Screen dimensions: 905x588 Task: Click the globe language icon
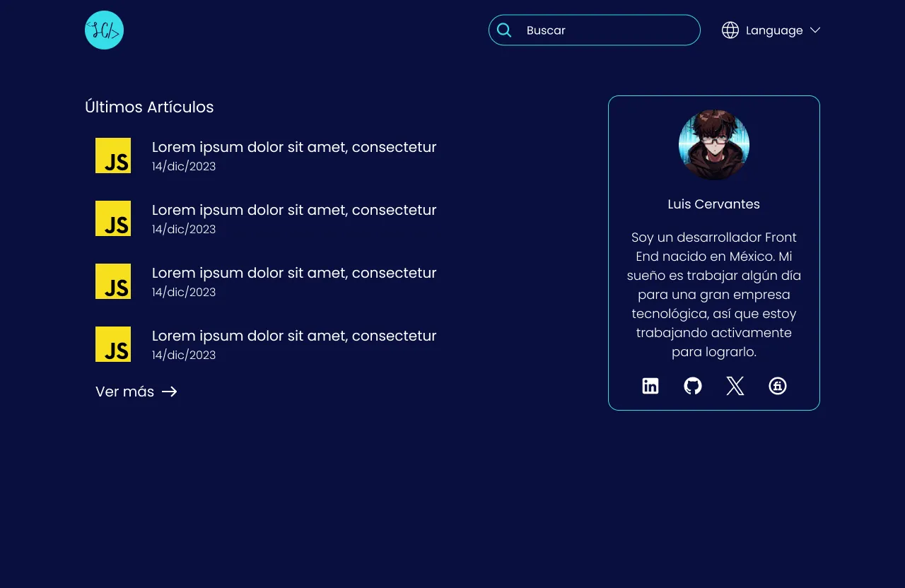click(730, 30)
